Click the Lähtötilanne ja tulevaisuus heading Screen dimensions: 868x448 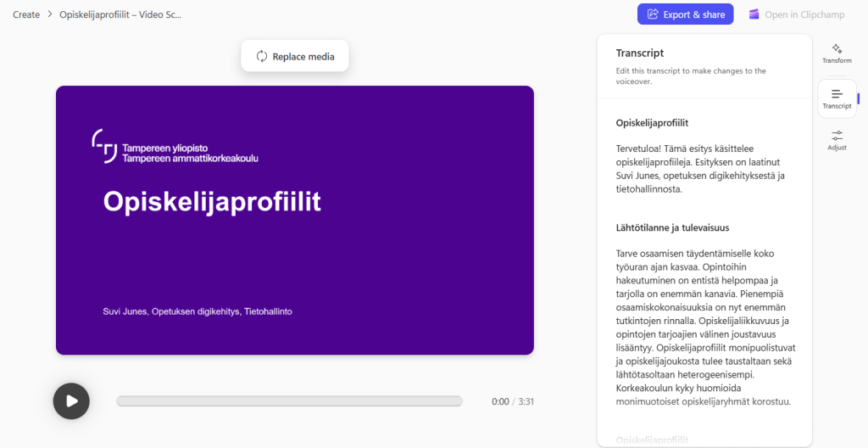pos(672,227)
